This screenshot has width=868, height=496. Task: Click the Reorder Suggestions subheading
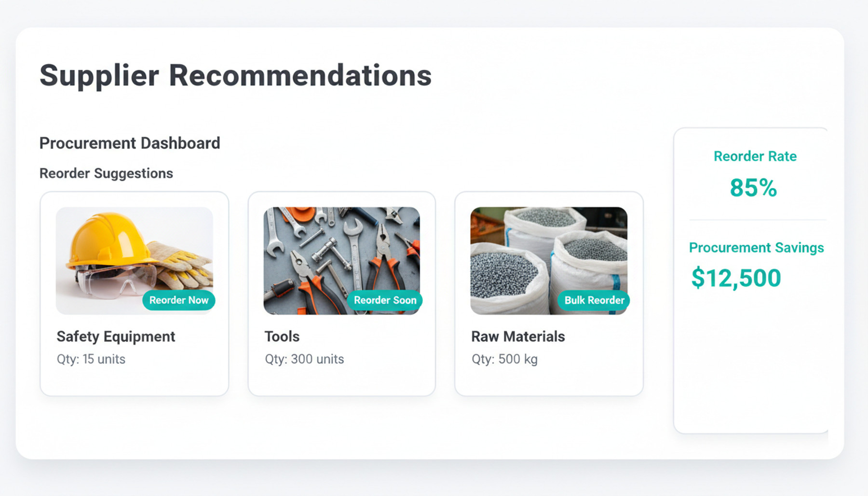pos(106,174)
